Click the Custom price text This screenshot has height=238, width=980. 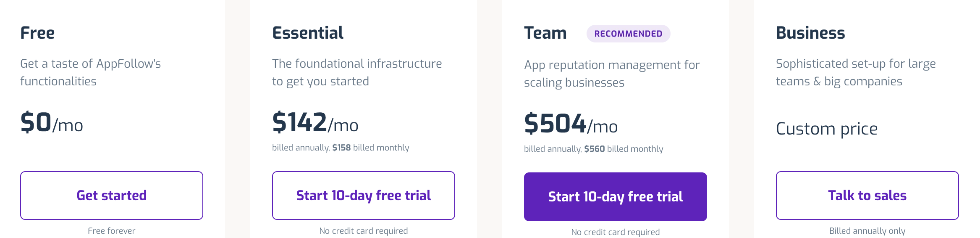[x=827, y=129]
